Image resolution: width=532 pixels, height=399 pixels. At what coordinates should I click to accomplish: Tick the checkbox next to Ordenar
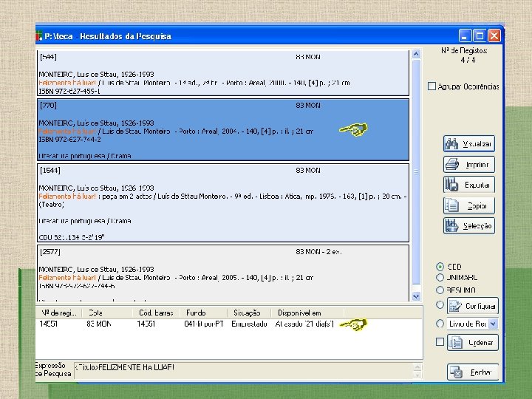click(440, 342)
